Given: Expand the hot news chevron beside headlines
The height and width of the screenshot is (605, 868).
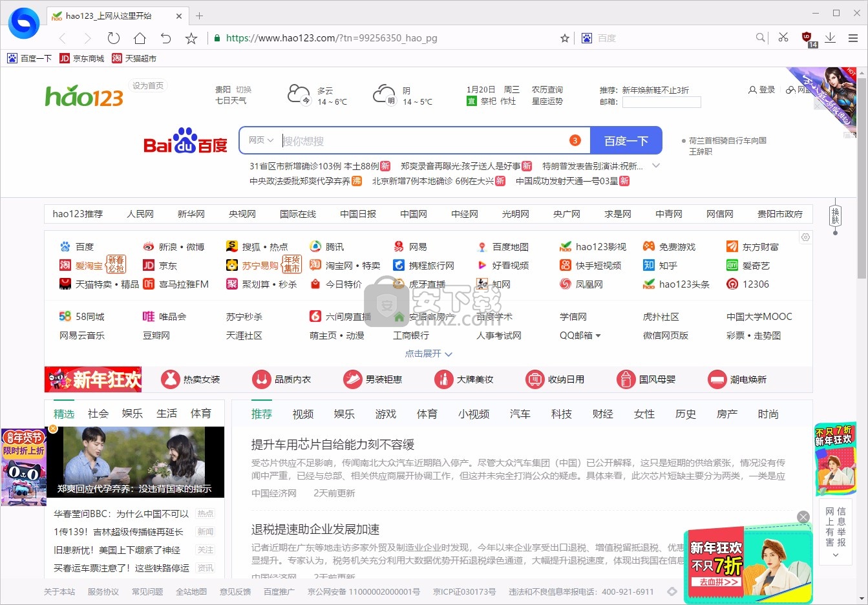Looking at the screenshot, I should 656,166.
